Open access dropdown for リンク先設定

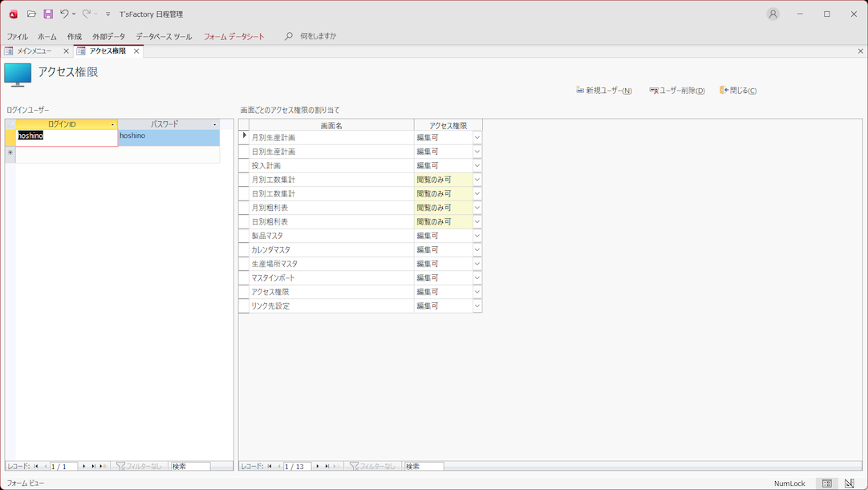477,306
